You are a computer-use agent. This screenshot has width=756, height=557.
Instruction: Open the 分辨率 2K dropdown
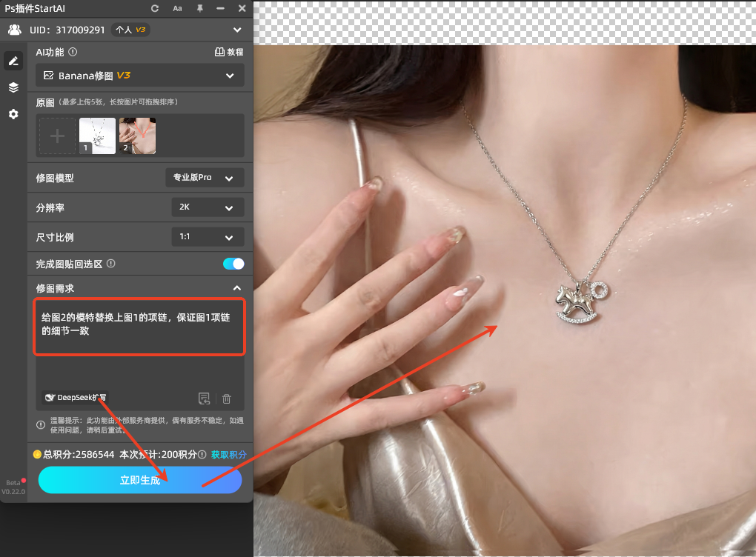point(207,207)
